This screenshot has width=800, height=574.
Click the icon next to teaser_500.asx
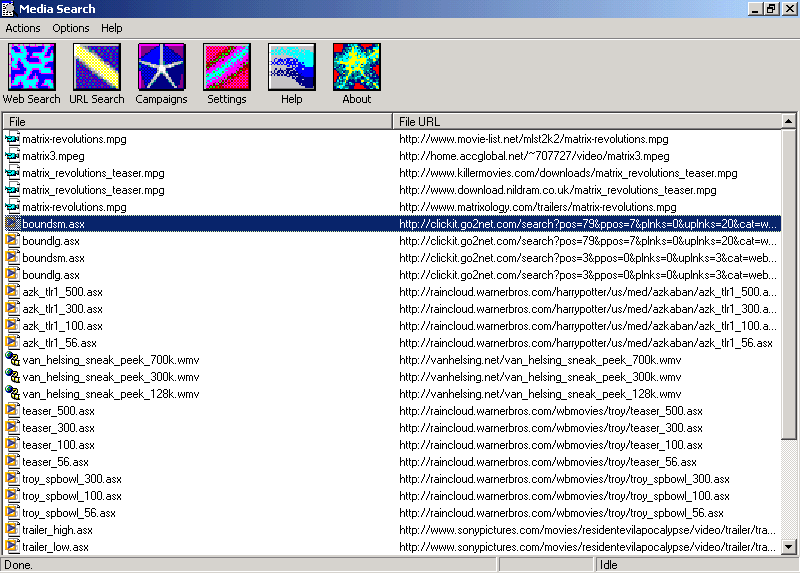coord(12,411)
